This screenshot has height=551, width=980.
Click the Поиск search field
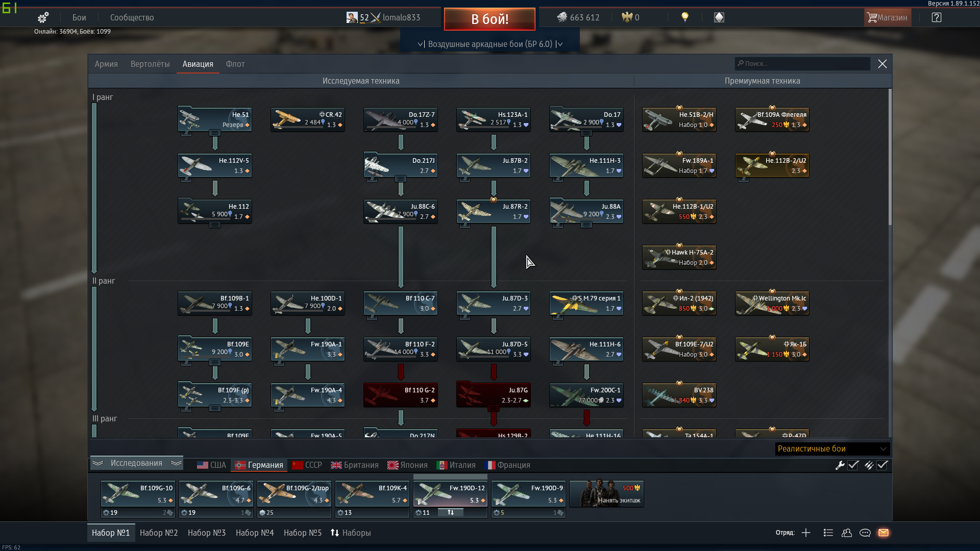pyautogui.click(x=802, y=64)
